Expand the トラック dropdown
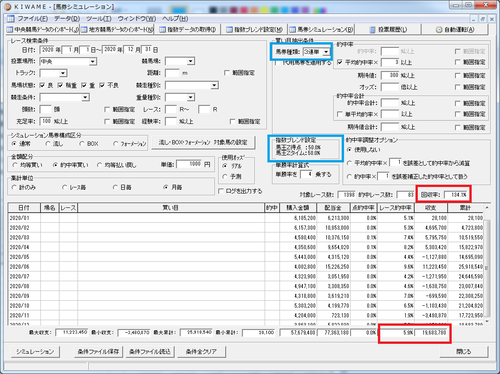This screenshot has height=374, width=500. pyautogui.click(x=63, y=73)
